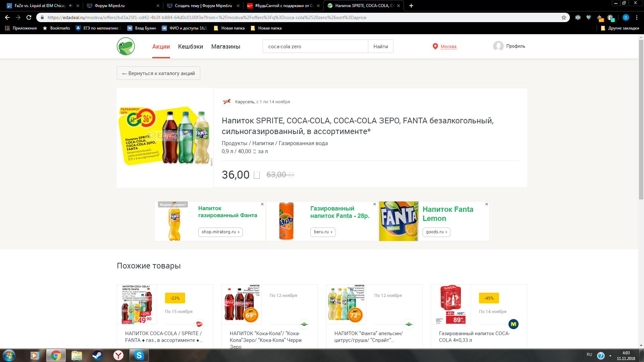The height and width of the screenshot is (362, 644).
Task: Open Steam from the taskbar
Action: point(97,355)
